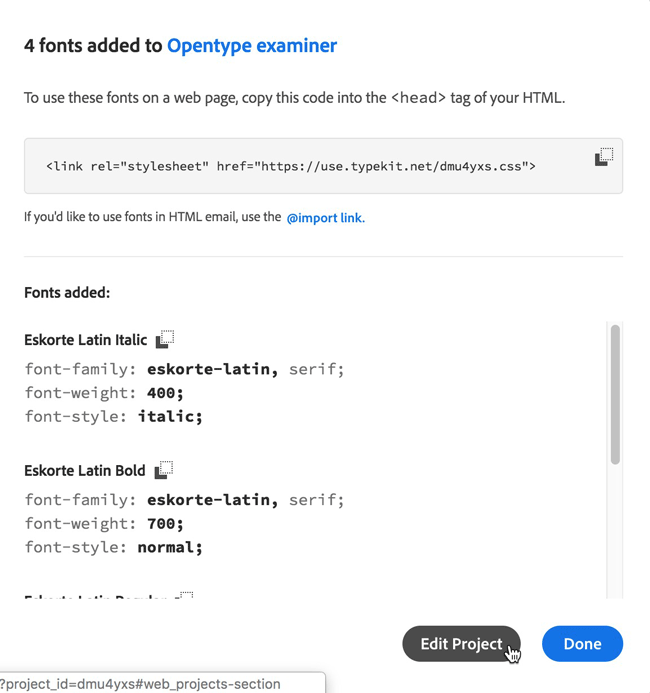Copy CSS for Eskorte Latin Italic

point(165,339)
